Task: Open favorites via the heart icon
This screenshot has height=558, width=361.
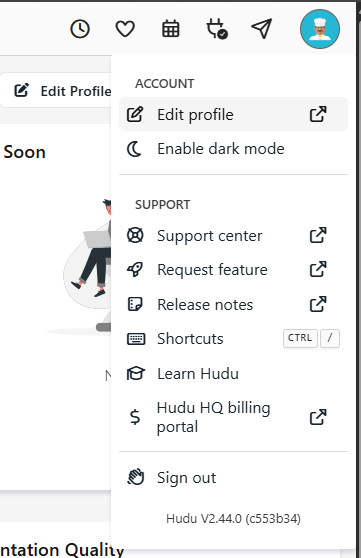Action: click(x=125, y=29)
